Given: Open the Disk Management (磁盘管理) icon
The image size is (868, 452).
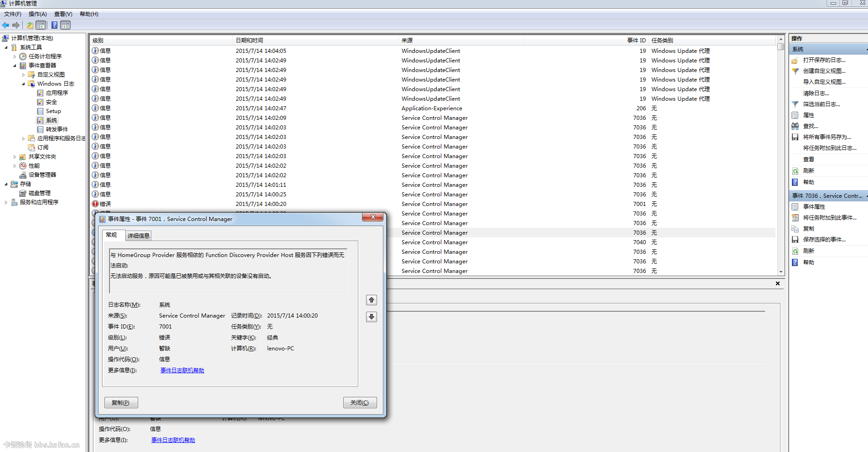Looking at the screenshot, I should coord(23,193).
